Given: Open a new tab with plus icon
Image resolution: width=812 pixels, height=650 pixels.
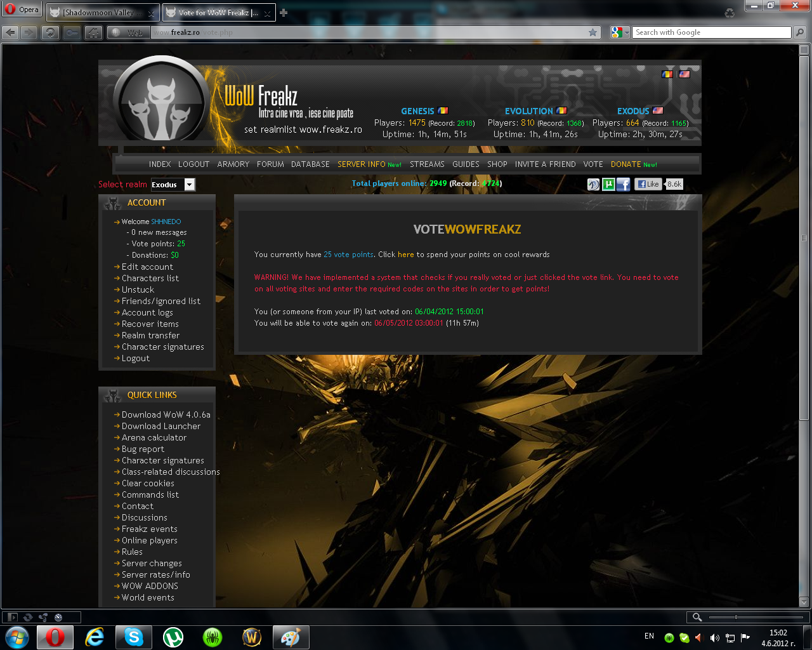Looking at the screenshot, I should pyautogui.click(x=284, y=13).
